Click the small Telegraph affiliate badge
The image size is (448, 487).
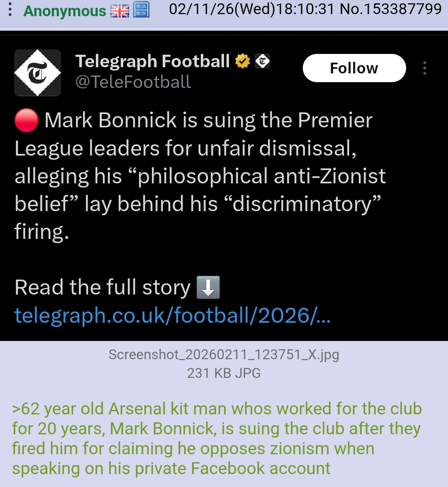click(x=262, y=61)
